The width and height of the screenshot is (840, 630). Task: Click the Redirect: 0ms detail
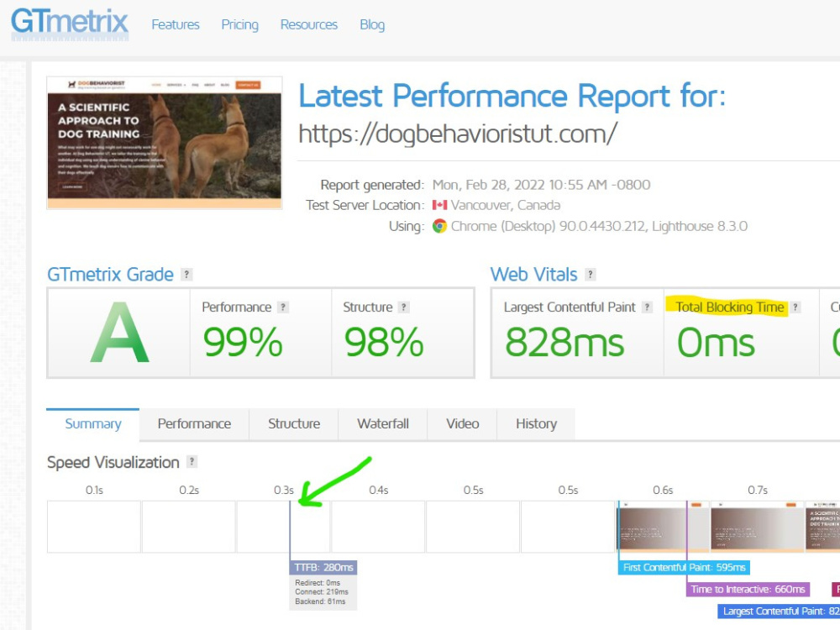point(318,583)
